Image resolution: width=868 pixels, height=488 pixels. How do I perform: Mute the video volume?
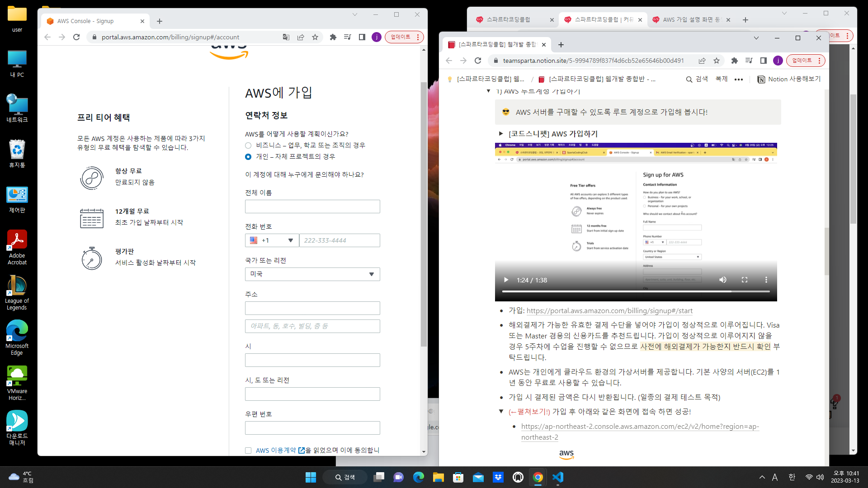(x=723, y=280)
